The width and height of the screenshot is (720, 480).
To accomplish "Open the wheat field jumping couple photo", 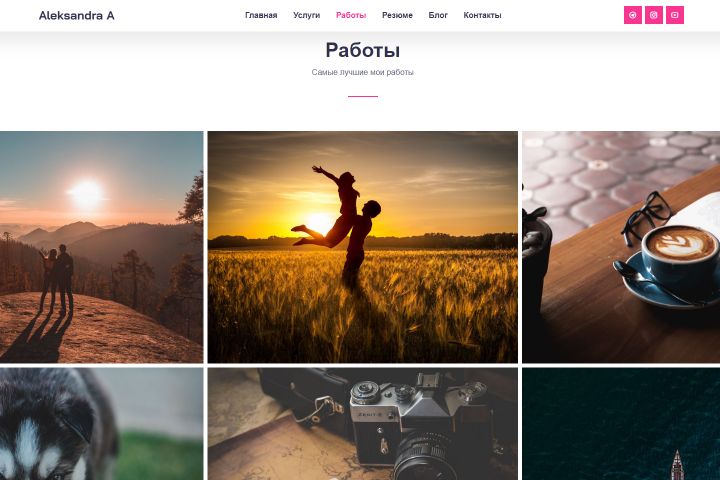I will point(363,247).
